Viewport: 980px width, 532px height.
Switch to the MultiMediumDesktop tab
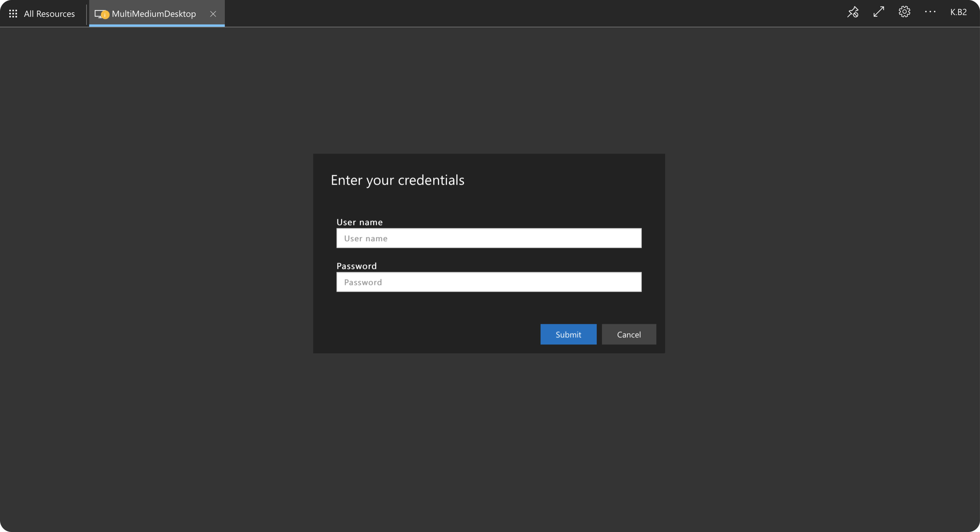click(x=154, y=14)
